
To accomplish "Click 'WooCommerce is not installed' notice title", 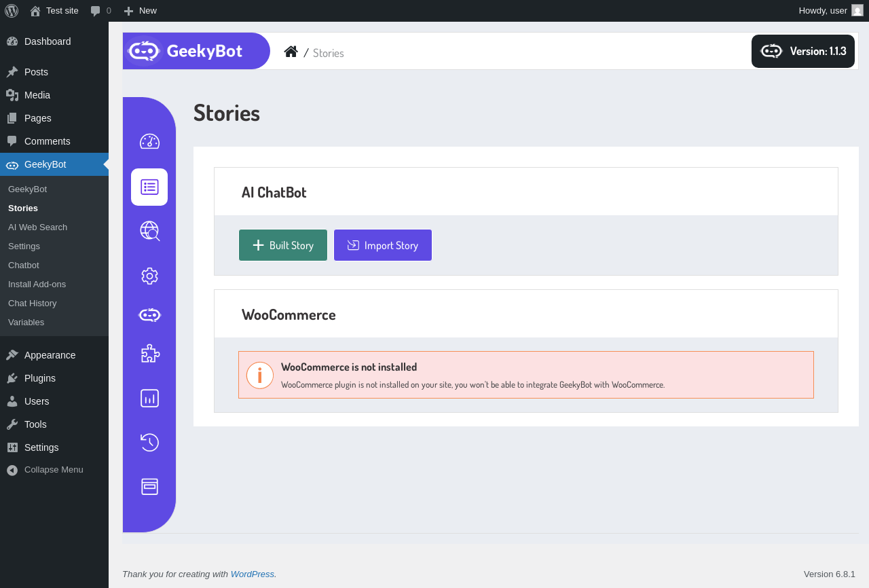I will [349, 367].
